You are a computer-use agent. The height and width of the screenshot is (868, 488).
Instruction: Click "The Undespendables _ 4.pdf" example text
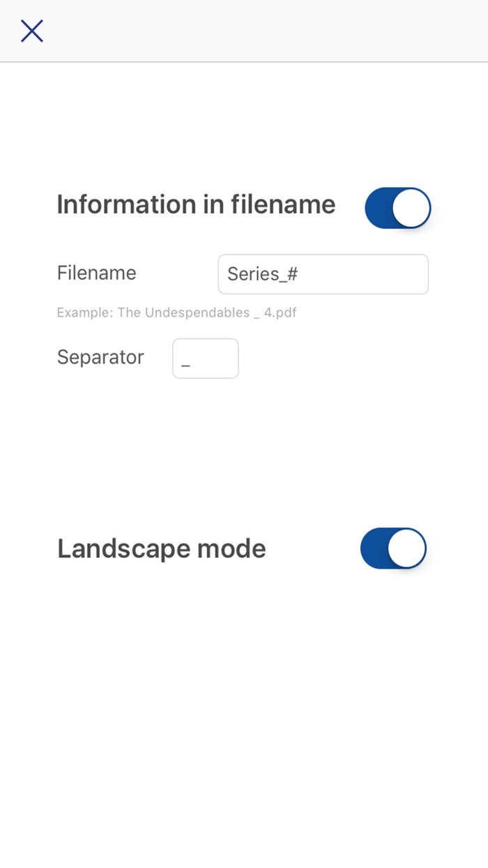click(x=207, y=313)
